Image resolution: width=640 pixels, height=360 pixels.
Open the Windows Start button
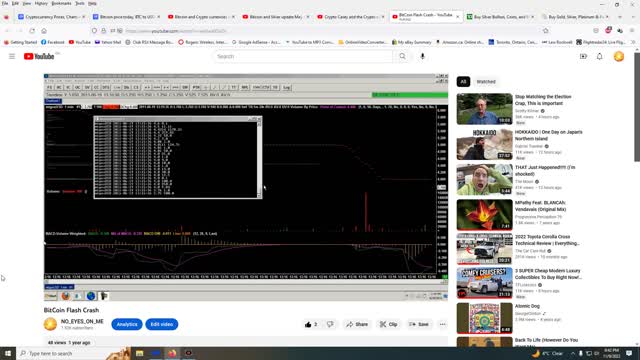[x=8, y=353]
